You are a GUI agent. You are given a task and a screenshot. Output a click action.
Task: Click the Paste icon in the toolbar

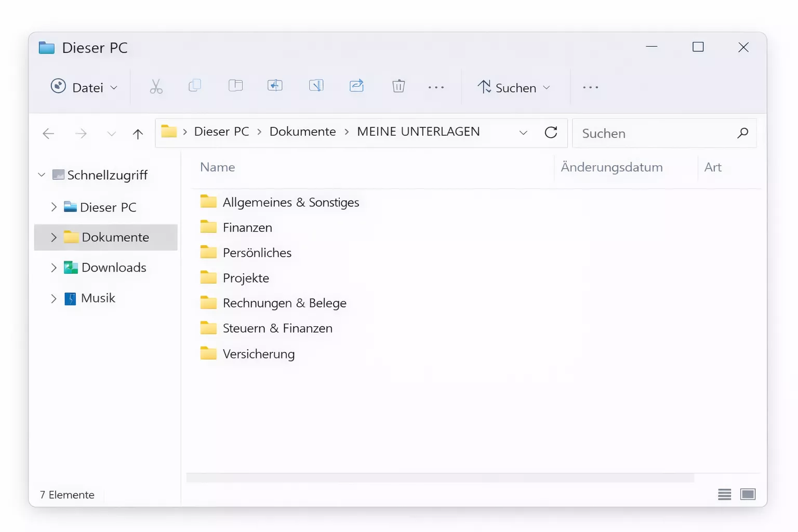tap(235, 86)
